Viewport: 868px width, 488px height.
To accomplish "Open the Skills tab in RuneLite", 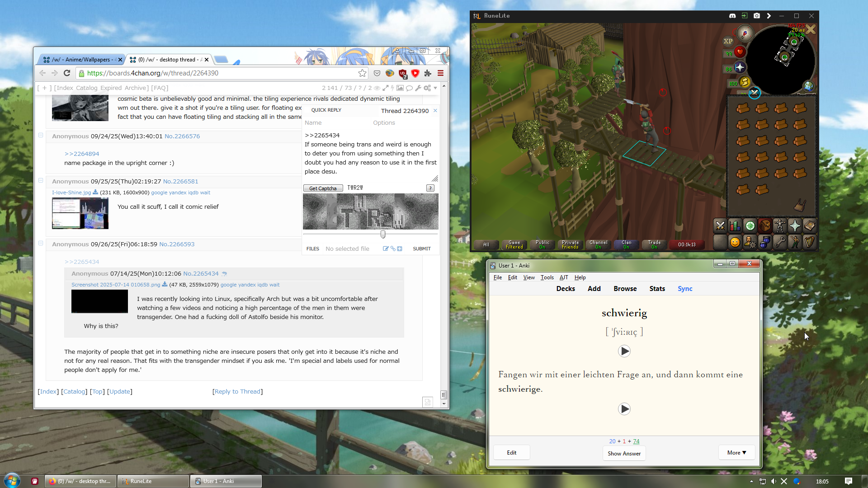I will point(735,225).
